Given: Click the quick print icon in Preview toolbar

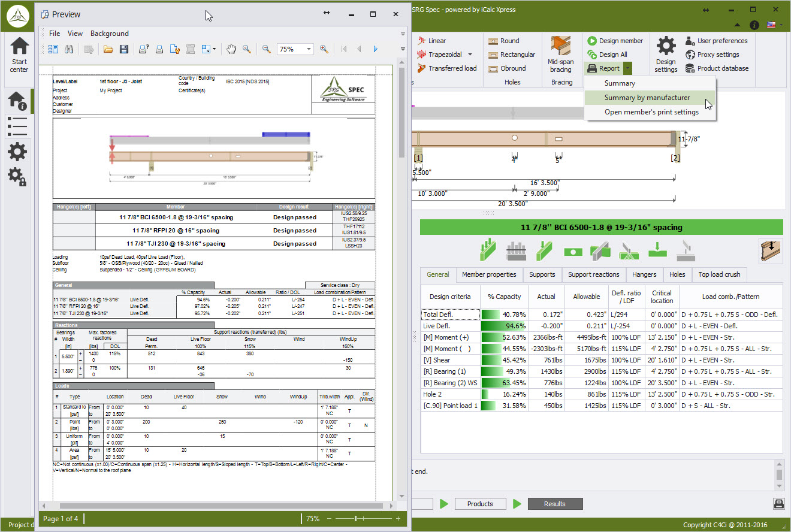Looking at the screenshot, I should pos(160,49).
